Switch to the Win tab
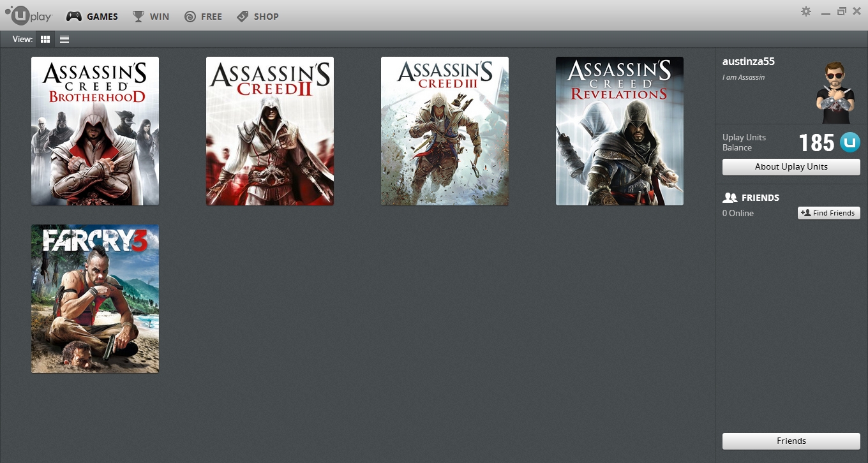The image size is (868, 463). coord(151,17)
